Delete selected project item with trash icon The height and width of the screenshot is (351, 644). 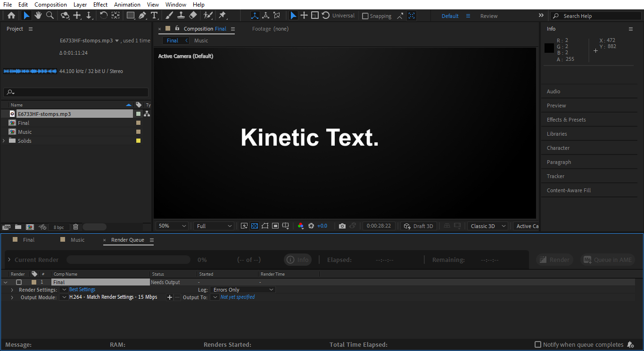(75, 227)
